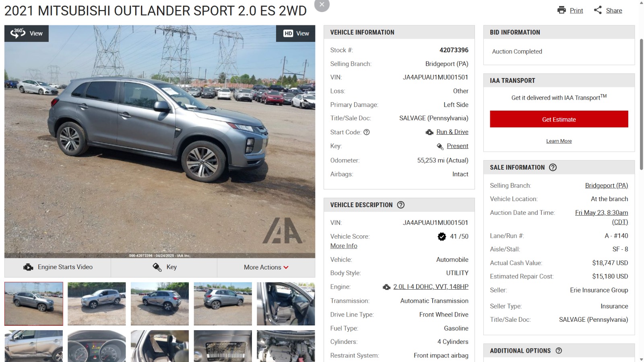The height and width of the screenshot is (362, 644).
Task: Click the printer icon next to Print
Action: tap(561, 10)
